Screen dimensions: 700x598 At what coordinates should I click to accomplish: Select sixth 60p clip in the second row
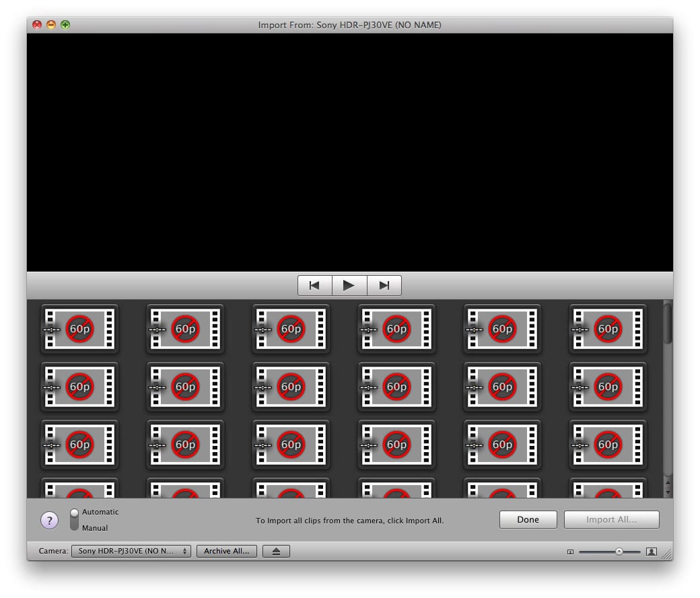point(608,387)
